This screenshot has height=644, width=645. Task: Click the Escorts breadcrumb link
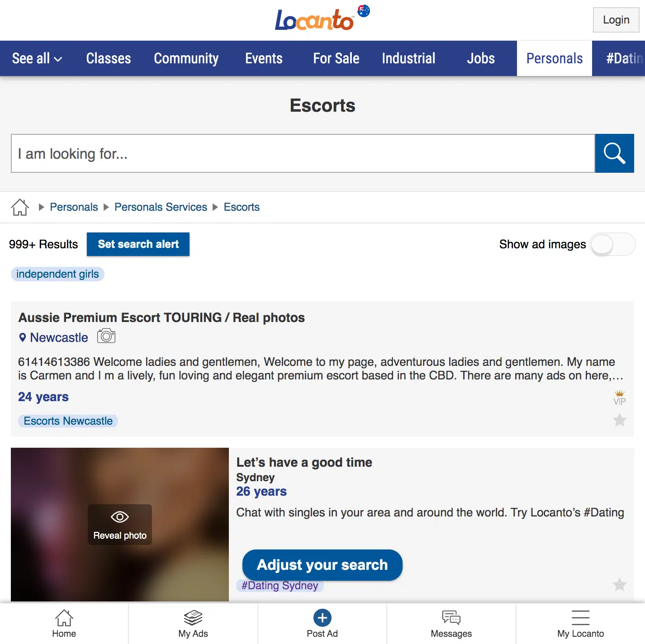pos(242,207)
